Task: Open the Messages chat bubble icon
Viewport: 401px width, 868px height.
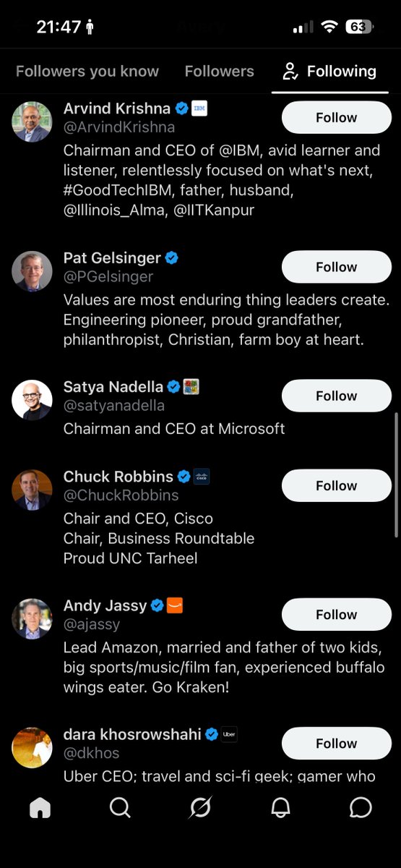Action: [361, 807]
